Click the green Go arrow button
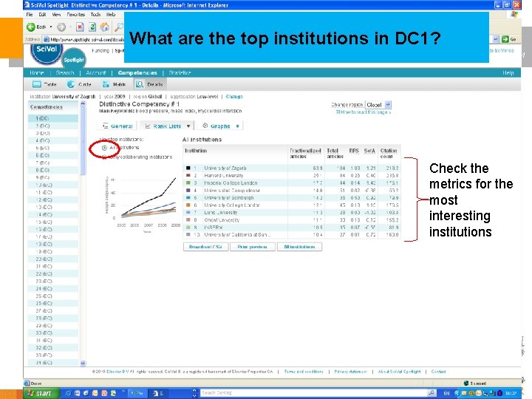 click(505, 39)
